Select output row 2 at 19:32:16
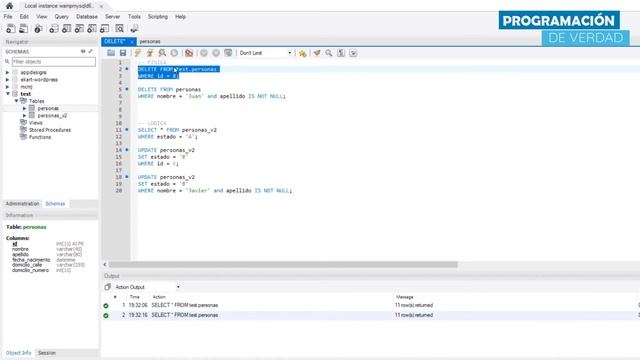 (x=370, y=315)
